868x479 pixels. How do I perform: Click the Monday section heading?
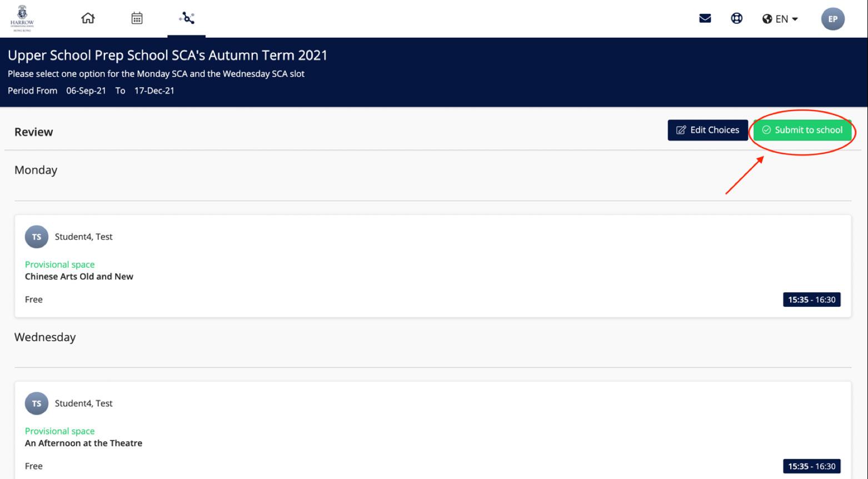click(x=36, y=170)
